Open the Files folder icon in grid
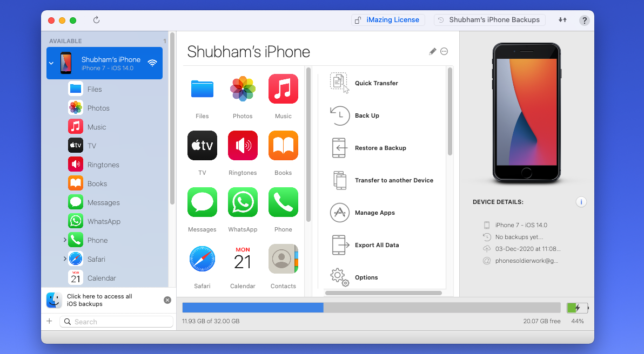 (x=202, y=89)
